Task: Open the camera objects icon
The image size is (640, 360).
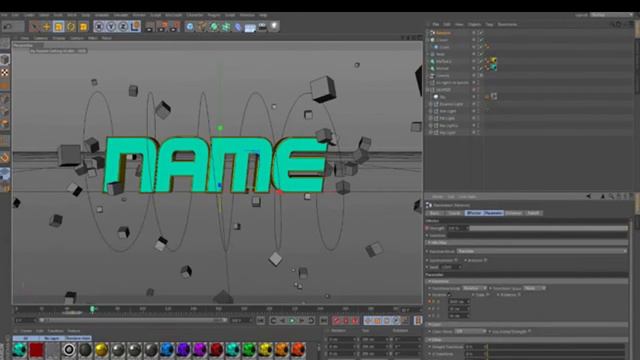Action: tap(262, 27)
